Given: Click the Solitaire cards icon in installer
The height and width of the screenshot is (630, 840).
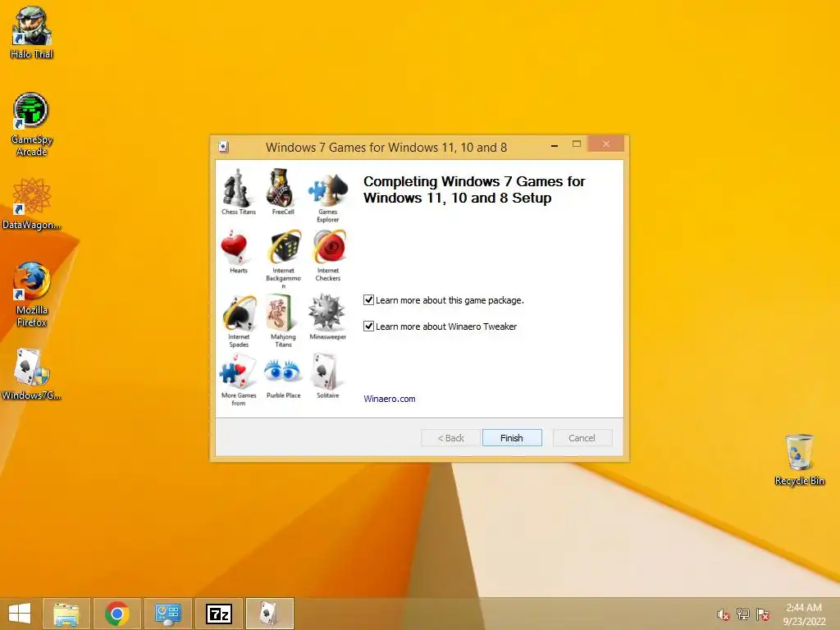Looking at the screenshot, I should (x=325, y=372).
